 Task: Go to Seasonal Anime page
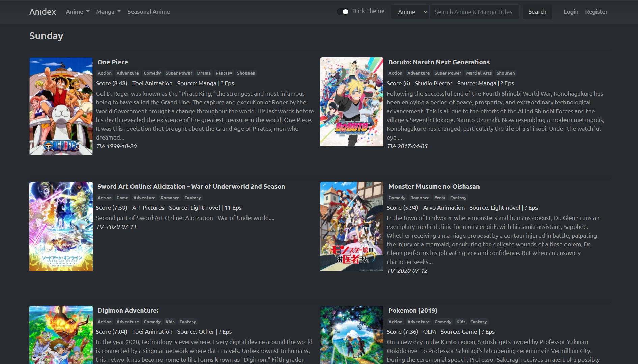(x=148, y=12)
